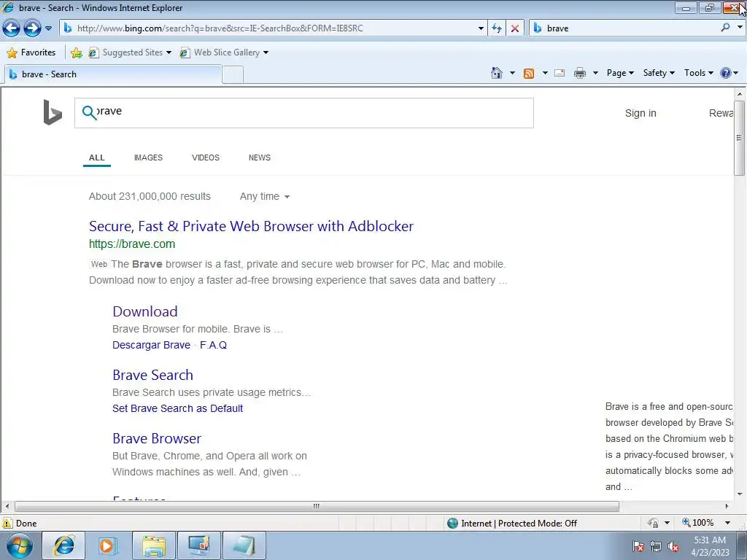Screen dimensions: 747x560
Task: Switch to the VIDEOS results tab
Action: [205, 157]
